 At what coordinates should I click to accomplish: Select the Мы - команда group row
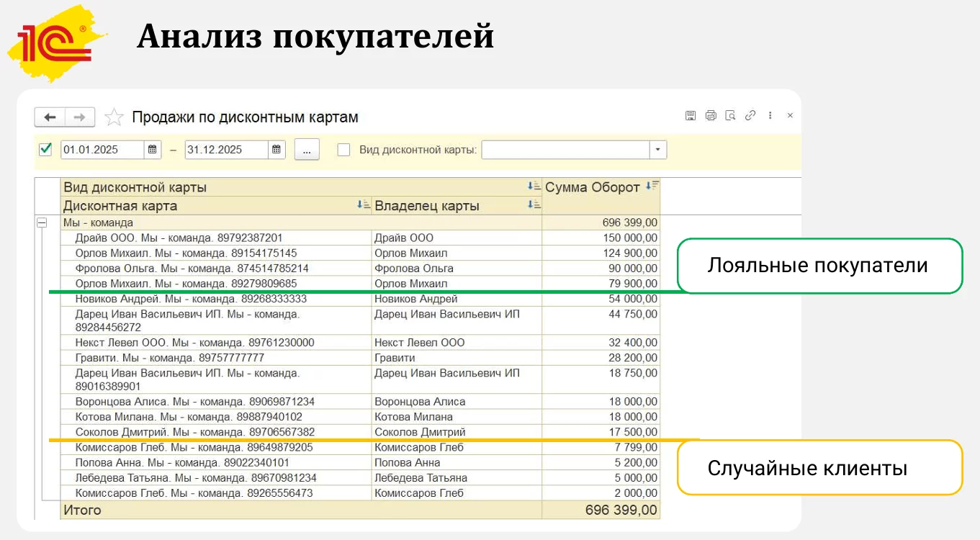pos(301,223)
